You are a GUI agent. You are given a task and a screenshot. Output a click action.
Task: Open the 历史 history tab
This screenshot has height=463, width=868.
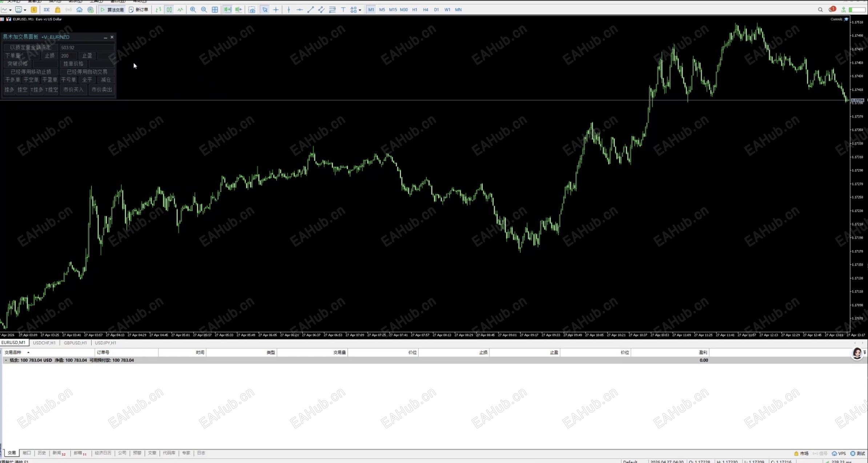[42, 453]
